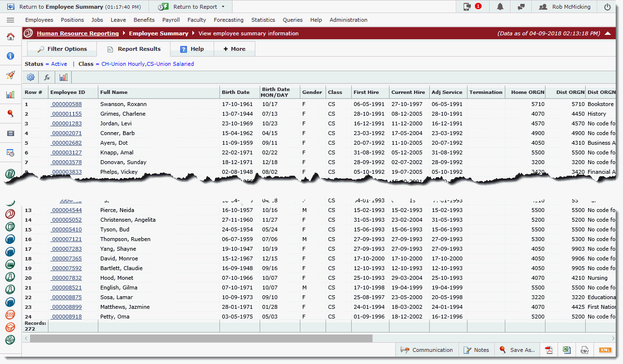Click the Save As button
623x364 pixels.
517,350
